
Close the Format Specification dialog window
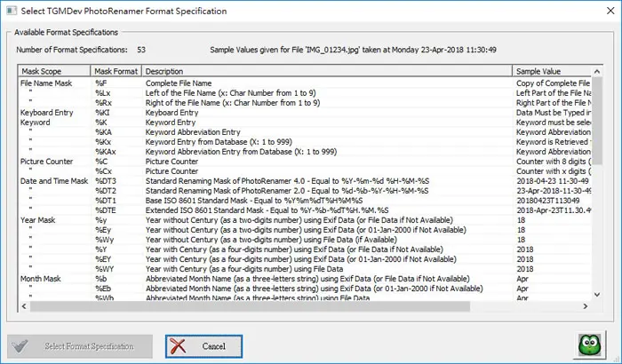pos(610,11)
